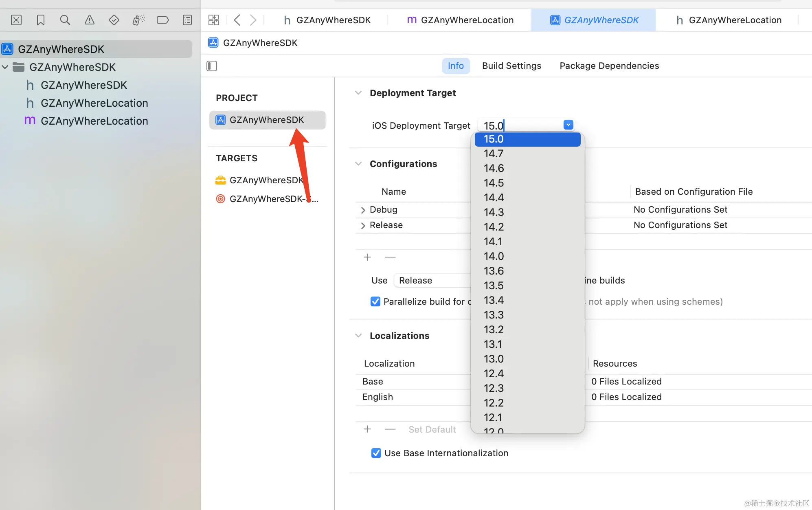Switch to Build Settings tab
The image size is (812, 510).
tap(511, 66)
